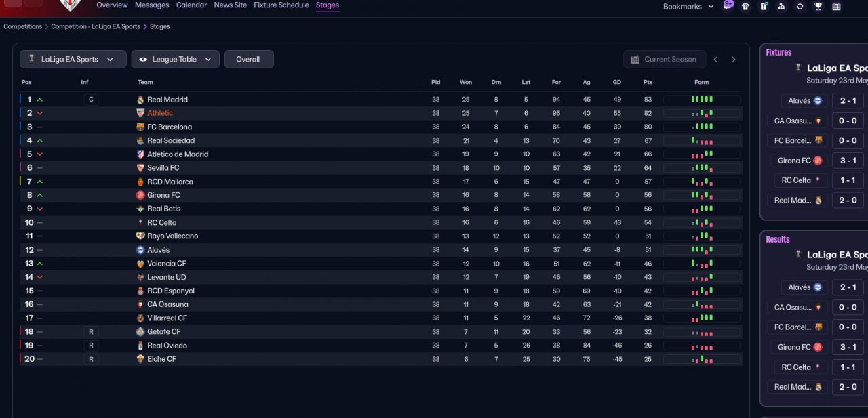Open the trophy competitions icon

818,6
